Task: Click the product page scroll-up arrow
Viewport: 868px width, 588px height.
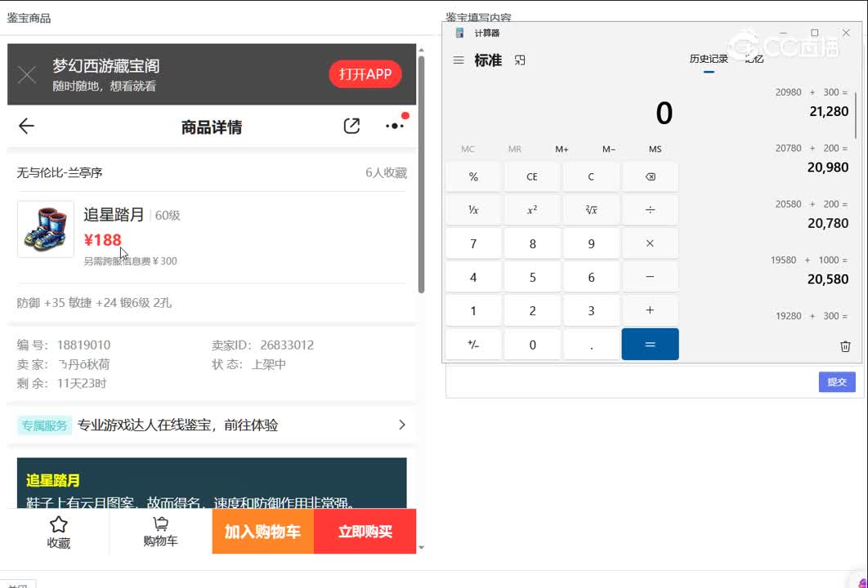Action: pyautogui.click(x=421, y=51)
